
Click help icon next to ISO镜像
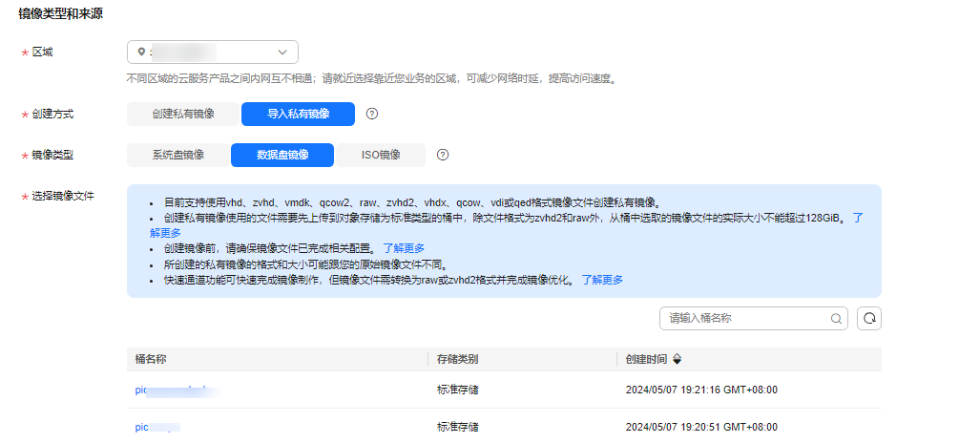(443, 156)
